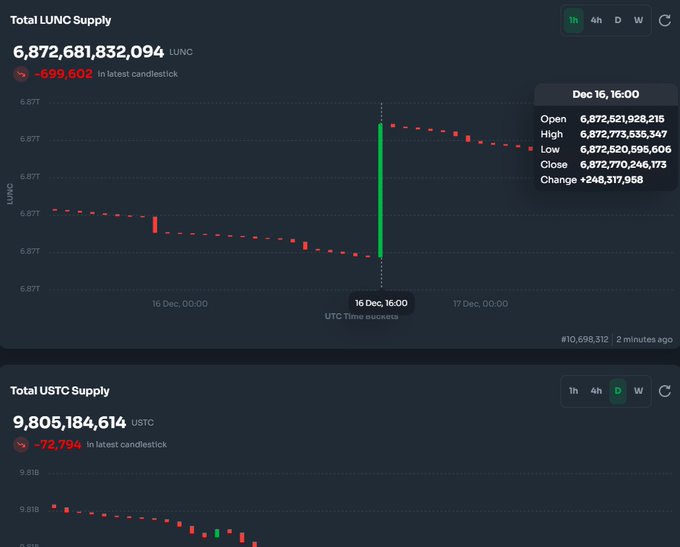The height and width of the screenshot is (547, 680).
Task: Click the 'Dec 16, 16:00' tooltip header
Action: coord(605,95)
